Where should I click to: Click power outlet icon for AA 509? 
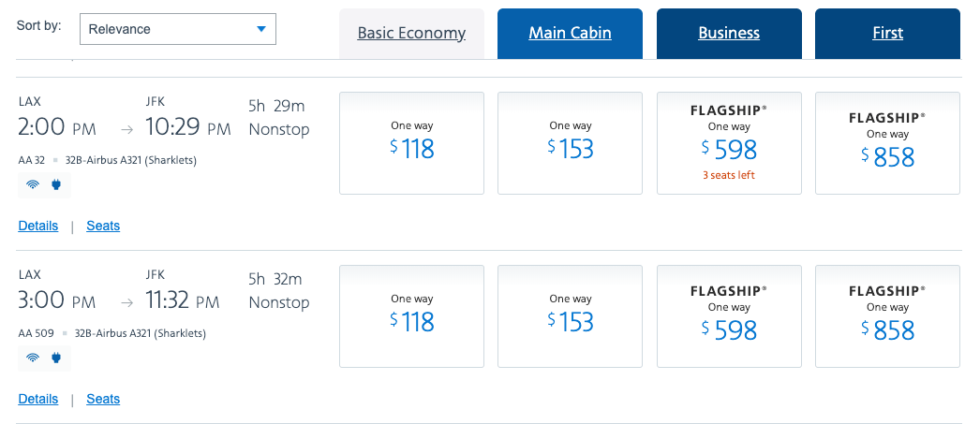(56, 357)
